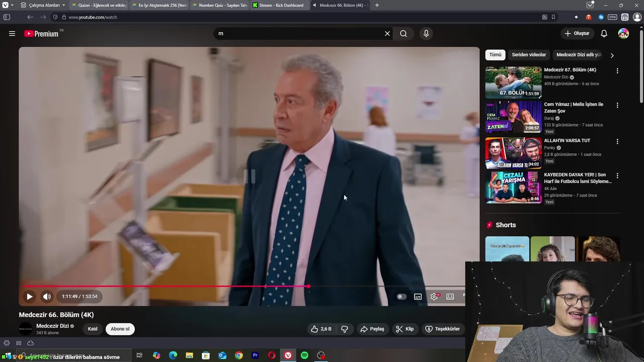Switch to Number Quiz browser tab
This screenshot has width=644, height=362.
219,5
